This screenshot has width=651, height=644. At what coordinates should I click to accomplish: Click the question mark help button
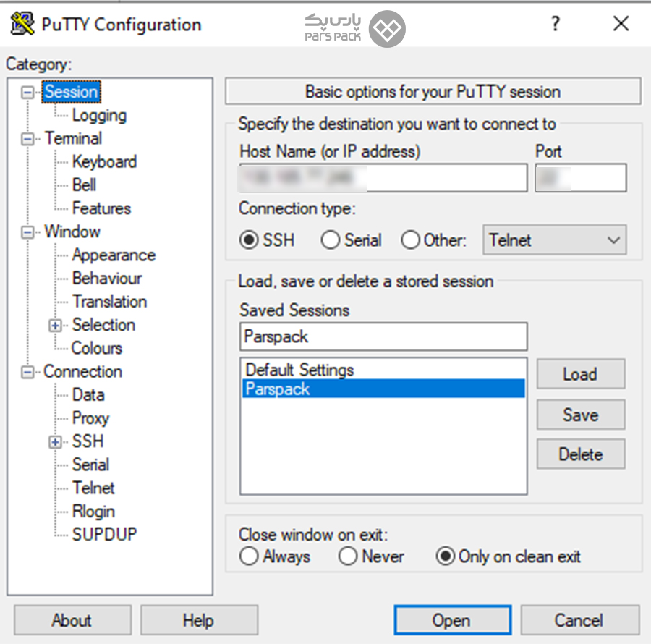556,24
